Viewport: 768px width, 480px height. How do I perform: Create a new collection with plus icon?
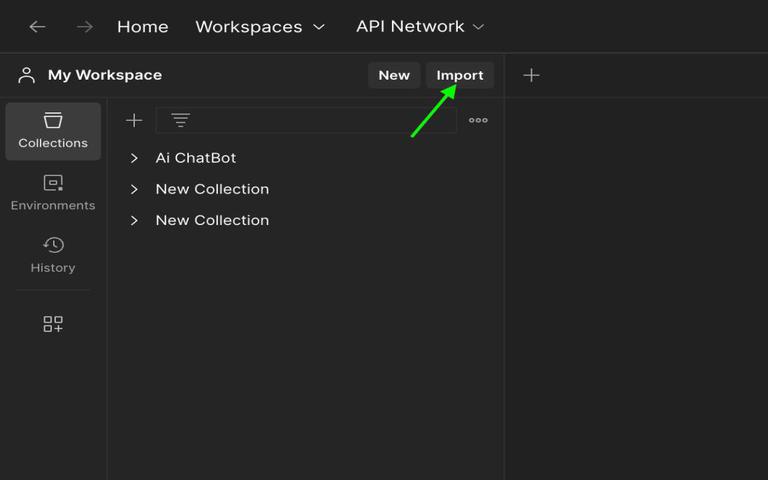coord(134,120)
